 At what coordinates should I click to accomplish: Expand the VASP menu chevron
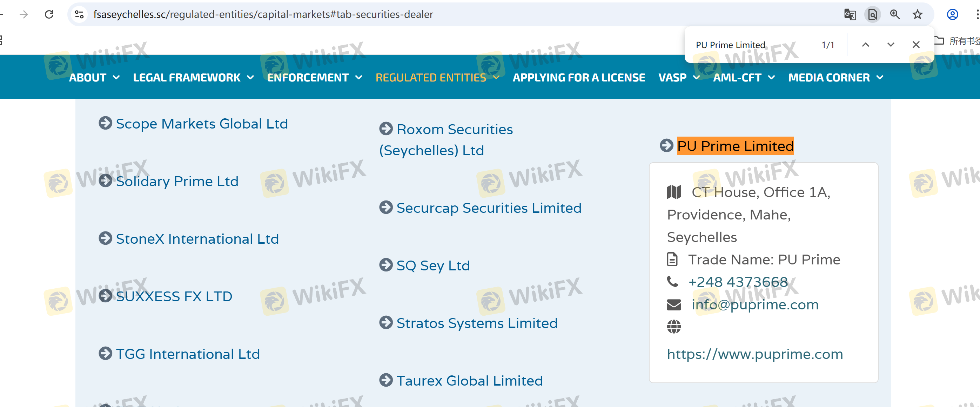pos(697,78)
